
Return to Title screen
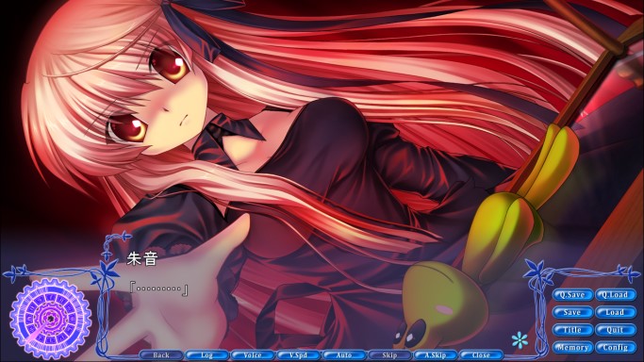pos(572,330)
